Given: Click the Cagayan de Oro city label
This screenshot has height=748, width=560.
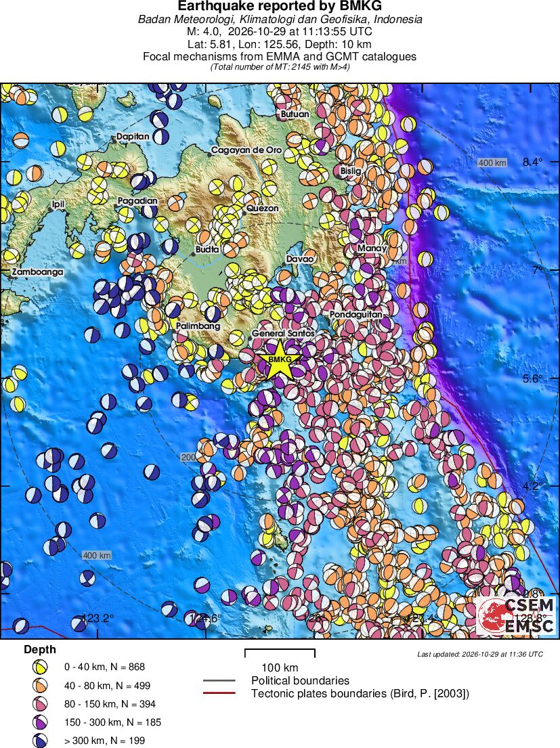Looking at the screenshot, I should [246, 150].
